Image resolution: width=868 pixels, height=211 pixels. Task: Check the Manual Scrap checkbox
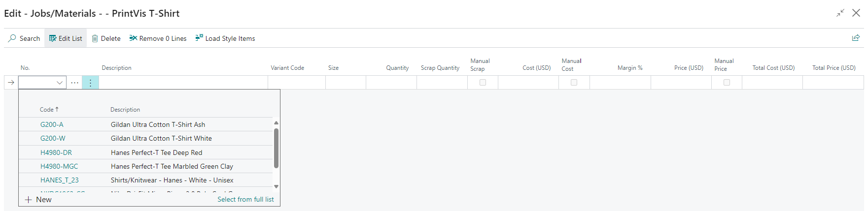pos(483,83)
